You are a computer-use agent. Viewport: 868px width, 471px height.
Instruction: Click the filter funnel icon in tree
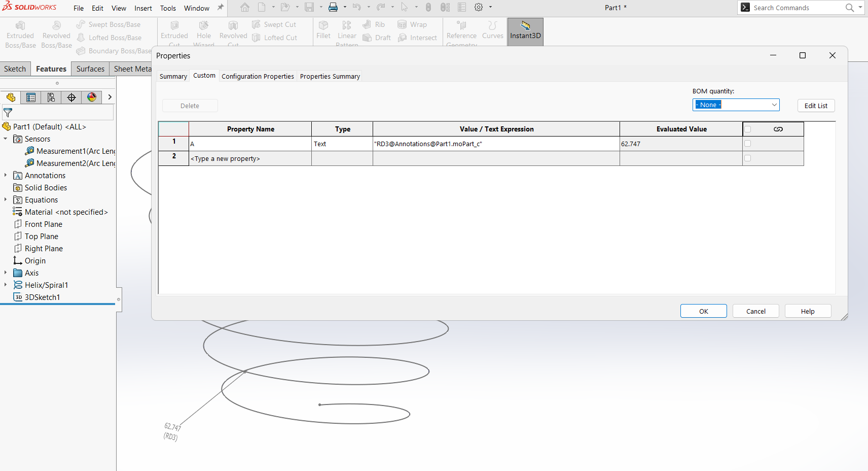(8, 113)
